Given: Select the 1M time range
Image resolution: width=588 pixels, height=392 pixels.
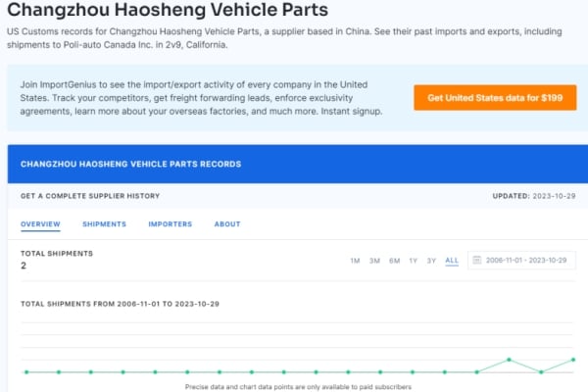Looking at the screenshot, I should point(355,261).
